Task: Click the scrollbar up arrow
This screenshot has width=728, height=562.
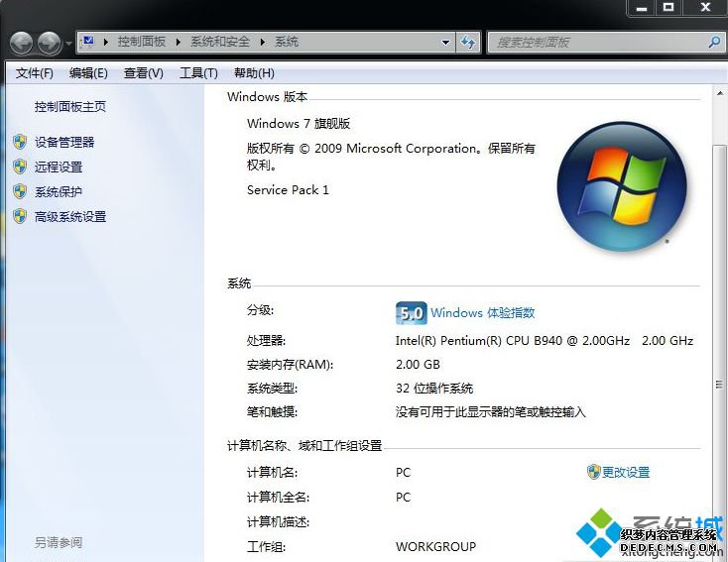Action: (x=720, y=93)
